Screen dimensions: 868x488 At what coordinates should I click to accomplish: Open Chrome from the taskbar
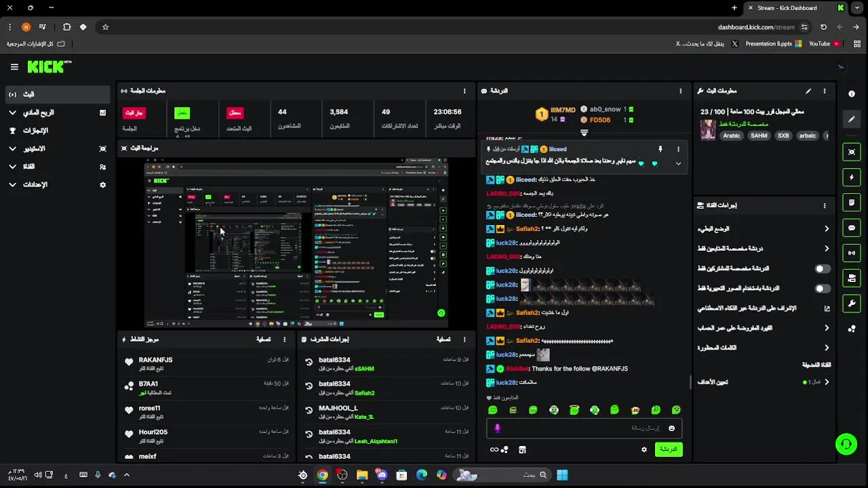(x=322, y=475)
